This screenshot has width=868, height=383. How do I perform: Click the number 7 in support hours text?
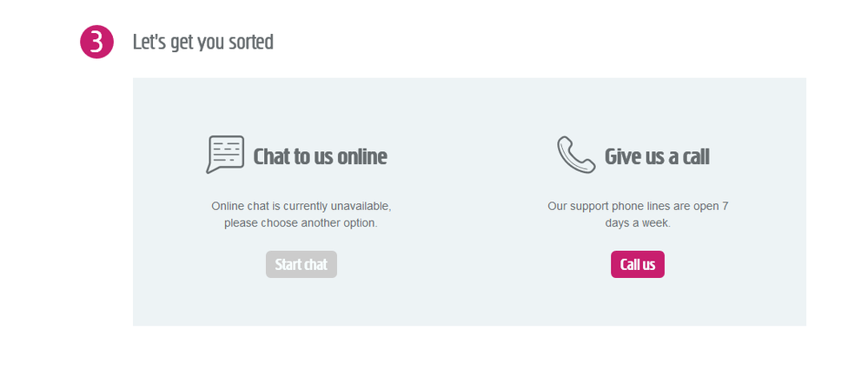tap(725, 207)
